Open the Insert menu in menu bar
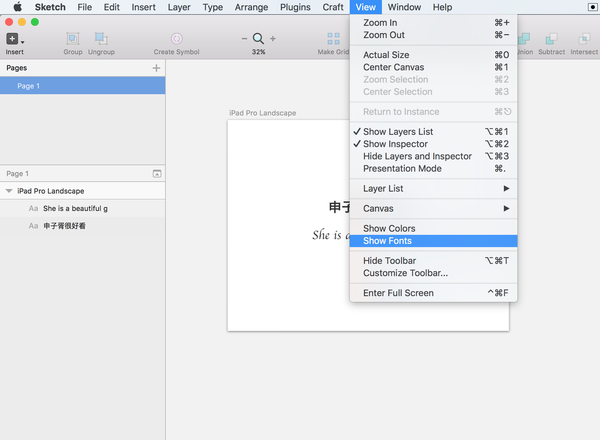Viewport: 600px width, 440px height. pyautogui.click(x=143, y=7)
